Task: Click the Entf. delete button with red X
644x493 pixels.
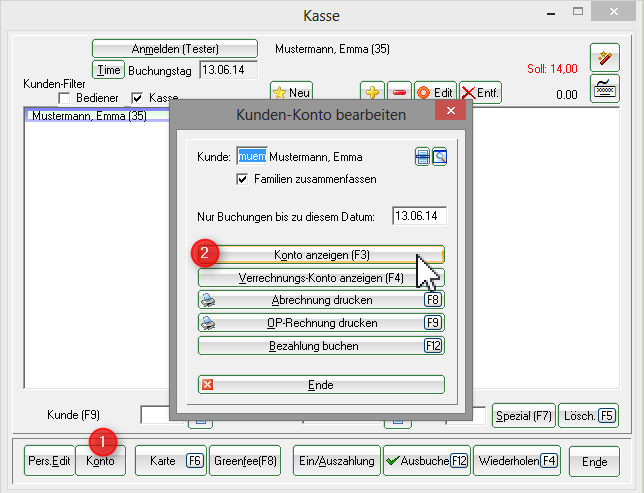Action: [x=480, y=92]
